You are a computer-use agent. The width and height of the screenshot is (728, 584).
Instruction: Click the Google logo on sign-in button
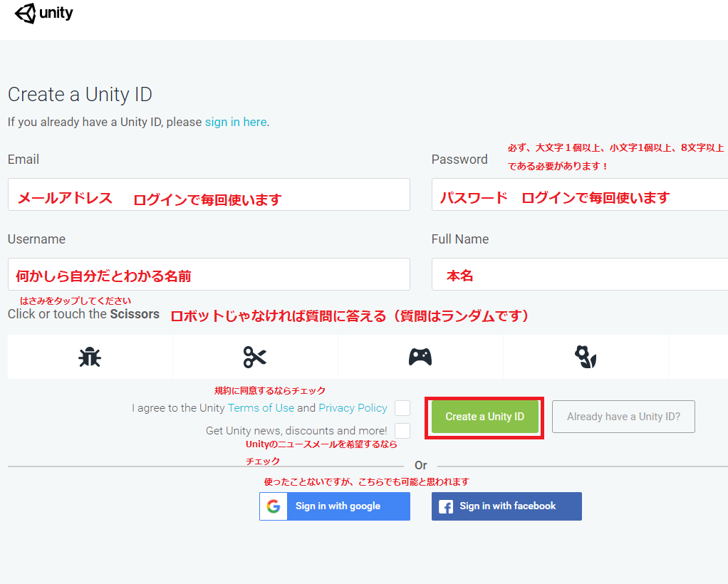click(274, 506)
